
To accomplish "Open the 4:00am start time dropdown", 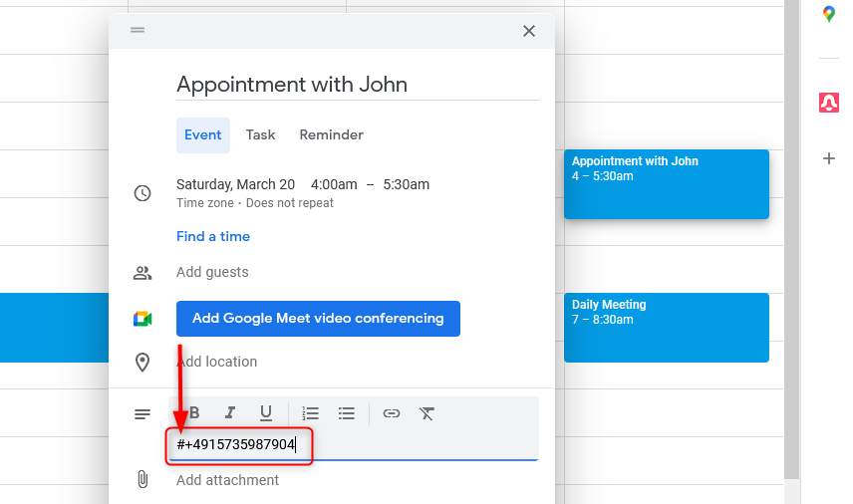I will coord(334,185).
